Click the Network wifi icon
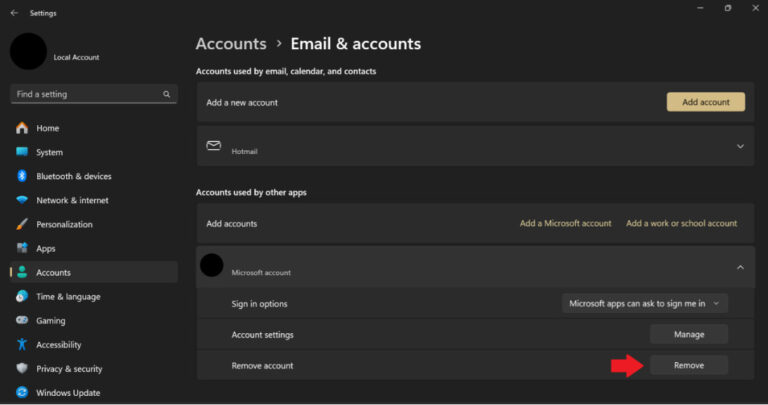This screenshot has width=768, height=405. click(22, 200)
